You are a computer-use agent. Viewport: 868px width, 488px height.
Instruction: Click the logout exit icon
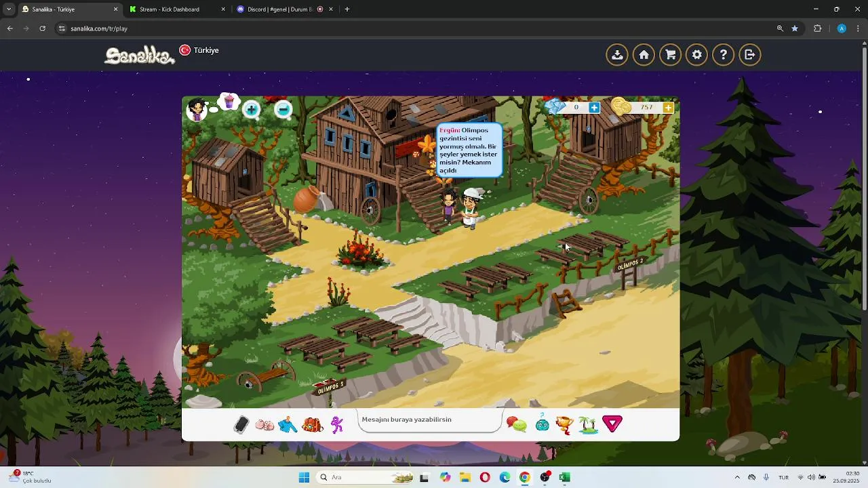pyautogui.click(x=749, y=55)
